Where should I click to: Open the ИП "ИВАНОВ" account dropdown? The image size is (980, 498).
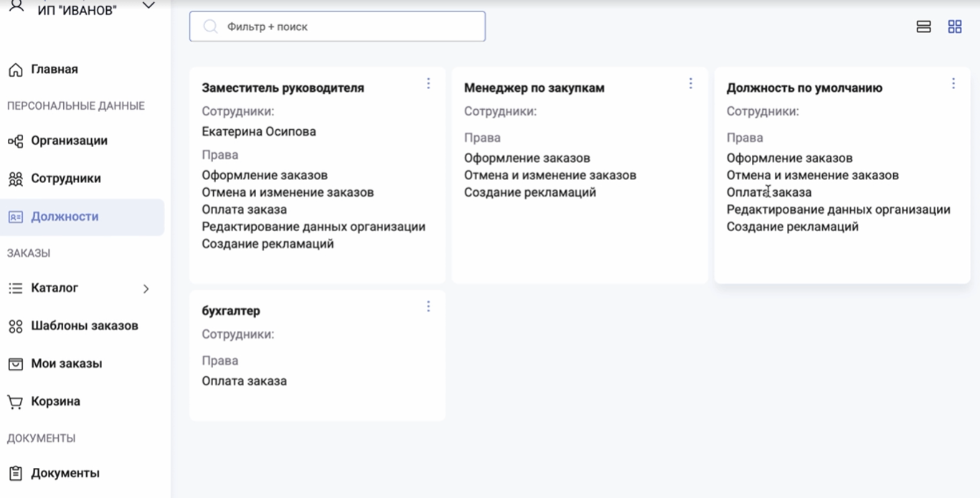click(x=149, y=6)
